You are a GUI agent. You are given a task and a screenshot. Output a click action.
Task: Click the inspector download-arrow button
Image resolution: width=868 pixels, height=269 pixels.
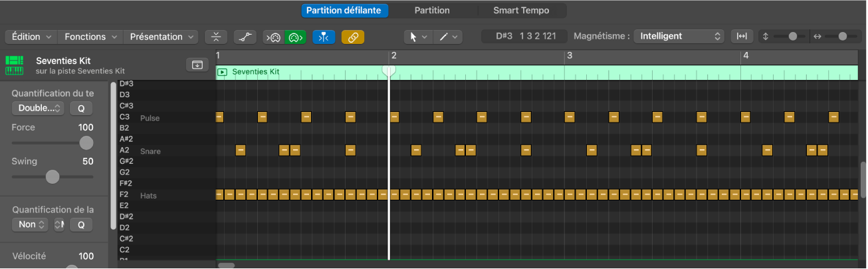(197, 65)
